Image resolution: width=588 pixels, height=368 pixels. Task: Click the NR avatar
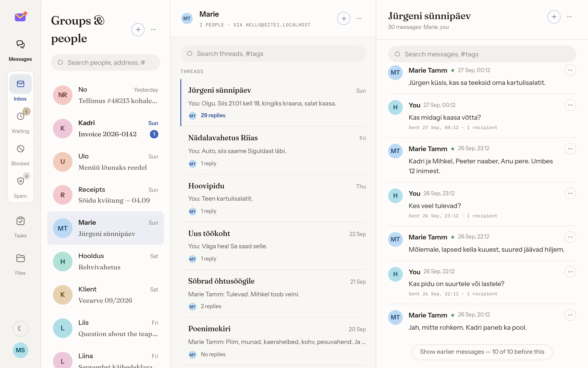click(x=63, y=95)
